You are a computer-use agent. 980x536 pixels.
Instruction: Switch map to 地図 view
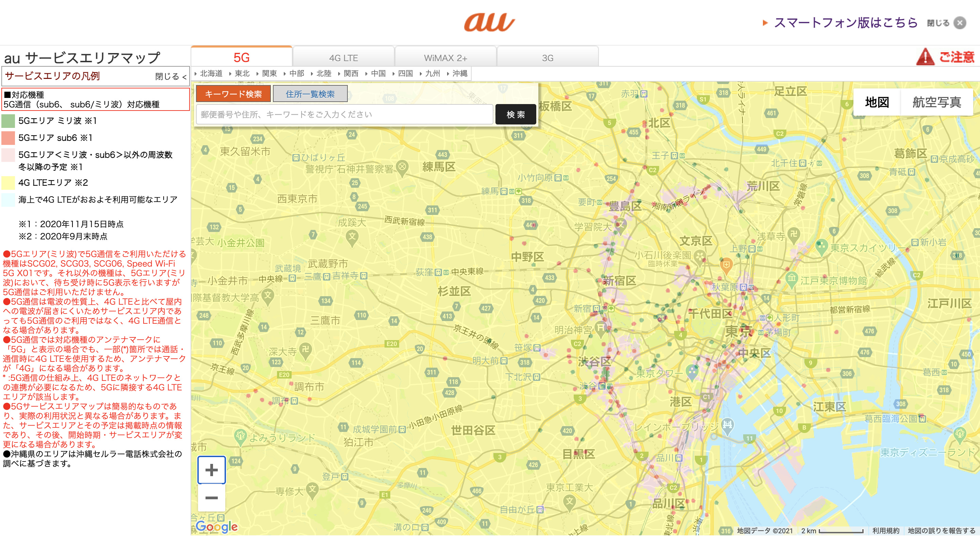pyautogui.click(x=877, y=102)
